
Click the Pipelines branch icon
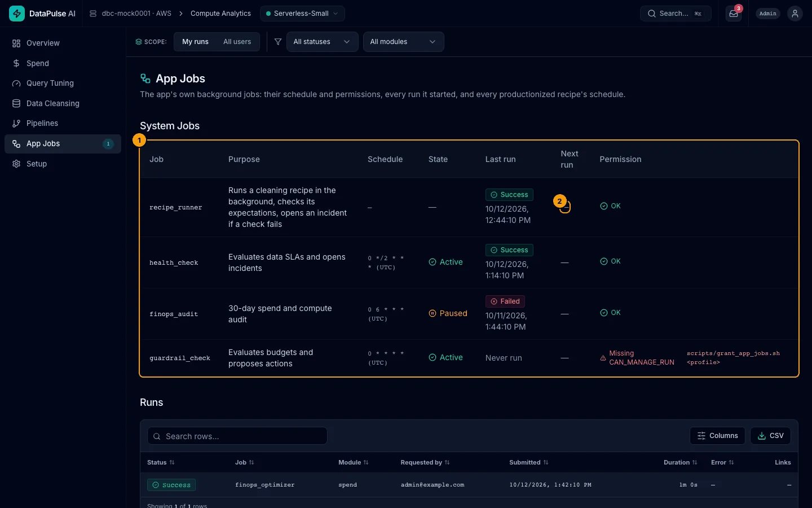(16, 124)
